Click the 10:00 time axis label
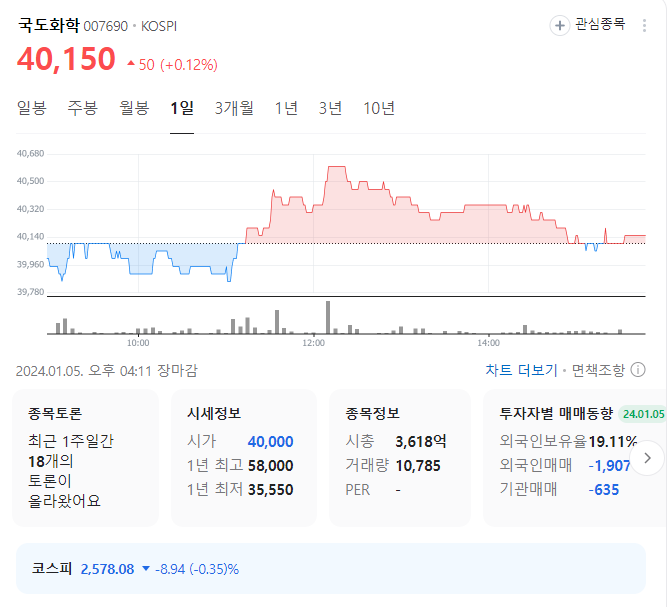The height and width of the screenshot is (607, 667). click(x=138, y=343)
